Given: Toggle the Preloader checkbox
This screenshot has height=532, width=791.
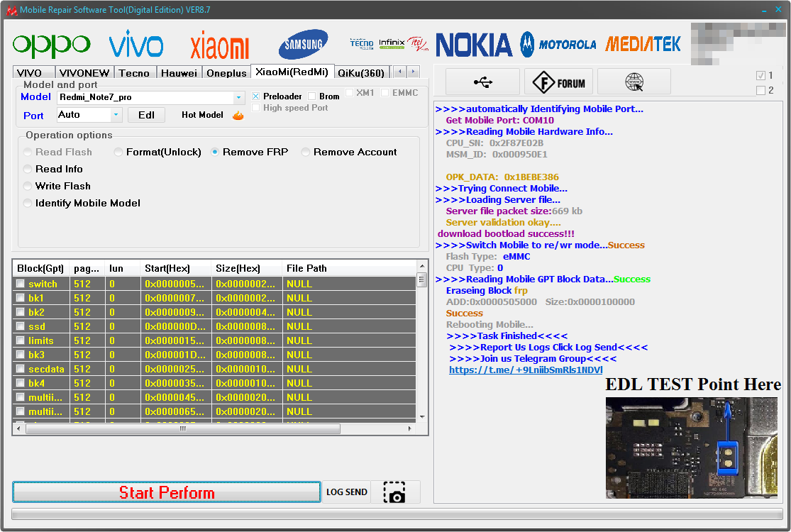Looking at the screenshot, I should pos(256,96).
